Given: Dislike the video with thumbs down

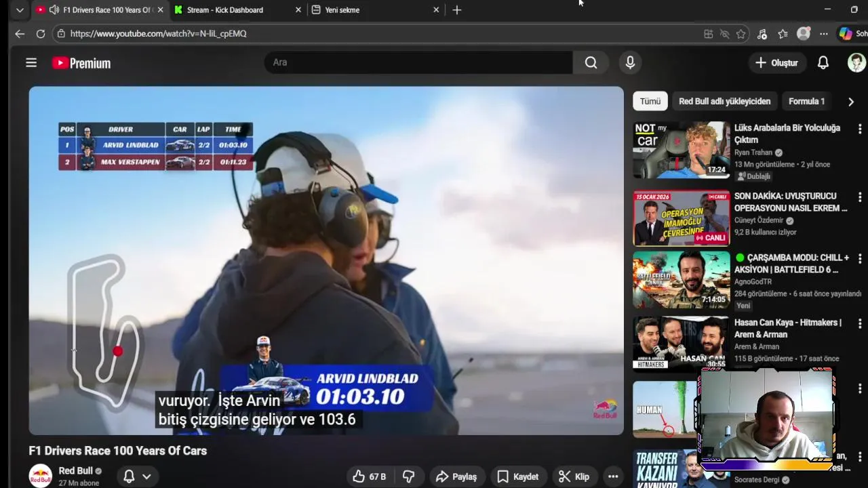Looking at the screenshot, I should pyautogui.click(x=408, y=476).
